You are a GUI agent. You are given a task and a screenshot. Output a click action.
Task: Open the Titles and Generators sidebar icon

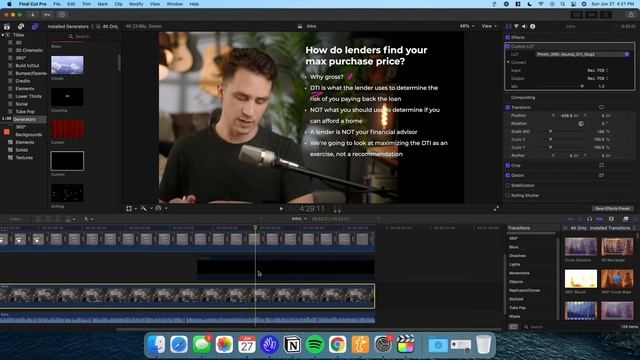[35, 27]
